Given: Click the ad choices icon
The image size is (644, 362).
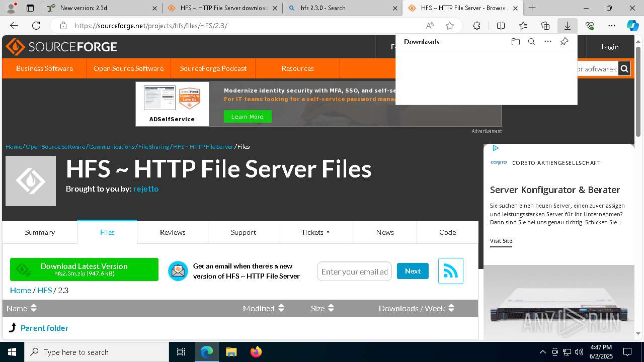Looking at the screenshot, I should [496, 148].
